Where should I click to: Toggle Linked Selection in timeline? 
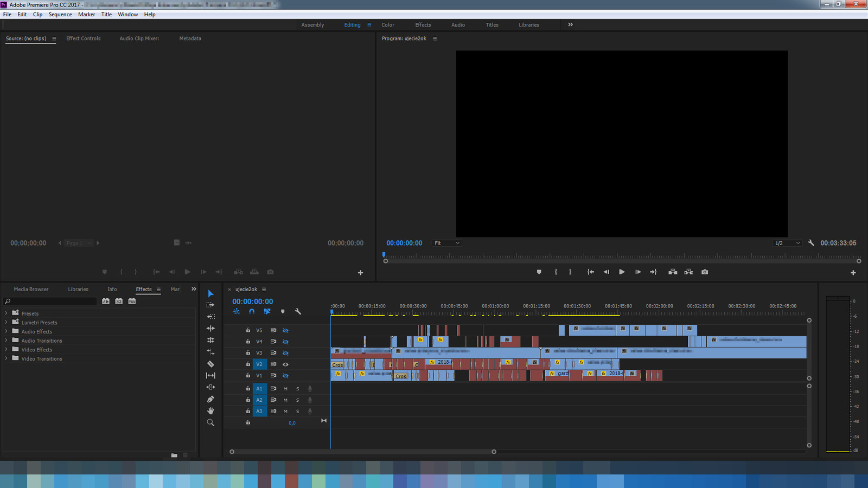[x=267, y=312]
